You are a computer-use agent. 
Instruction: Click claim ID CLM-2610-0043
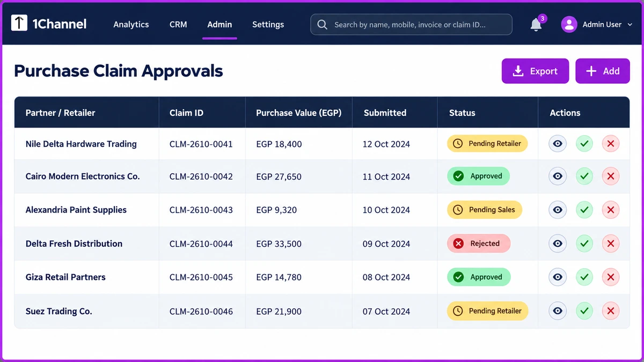point(201,210)
